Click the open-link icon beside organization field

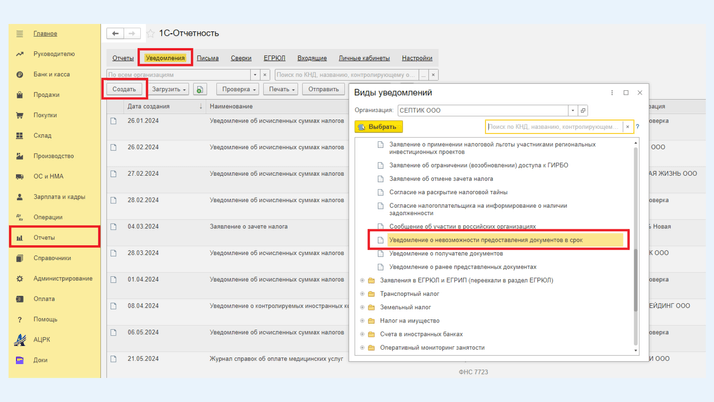583,111
